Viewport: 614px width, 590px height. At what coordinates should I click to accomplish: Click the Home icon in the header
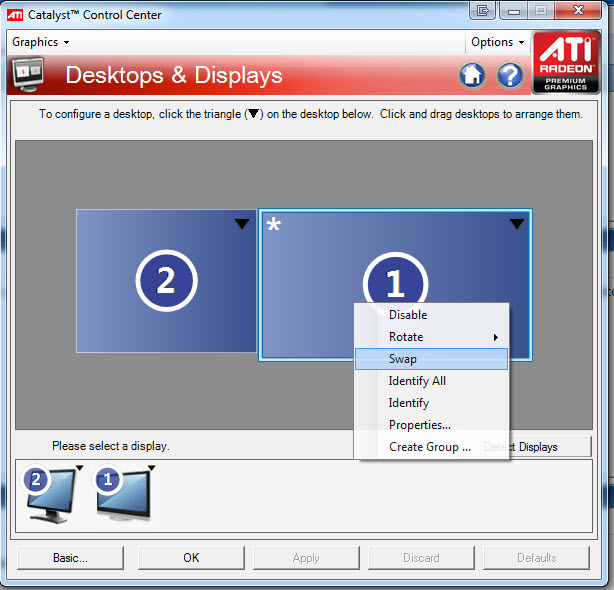click(x=472, y=75)
